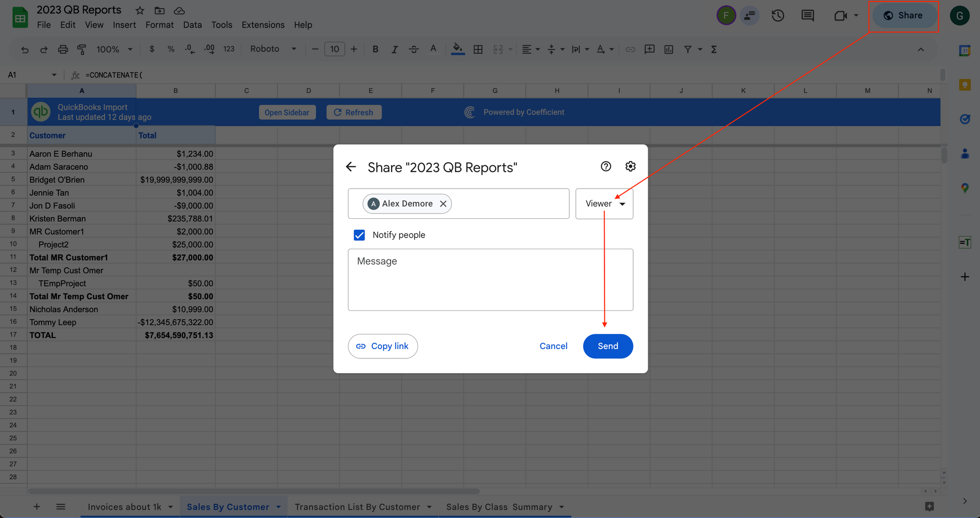Click the Redo icon
Screen dimensions: 980x518
[x=44, y=49]
